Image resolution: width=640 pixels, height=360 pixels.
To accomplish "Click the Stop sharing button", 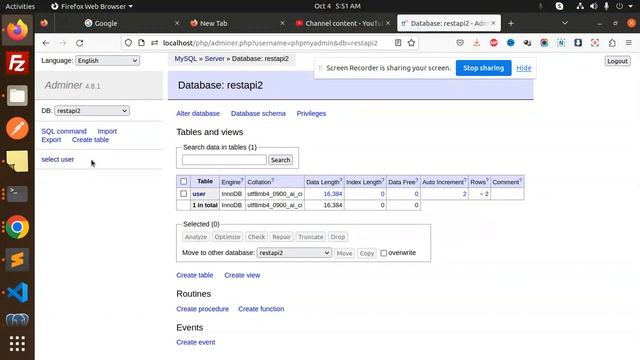I will (x=483, y=68).
